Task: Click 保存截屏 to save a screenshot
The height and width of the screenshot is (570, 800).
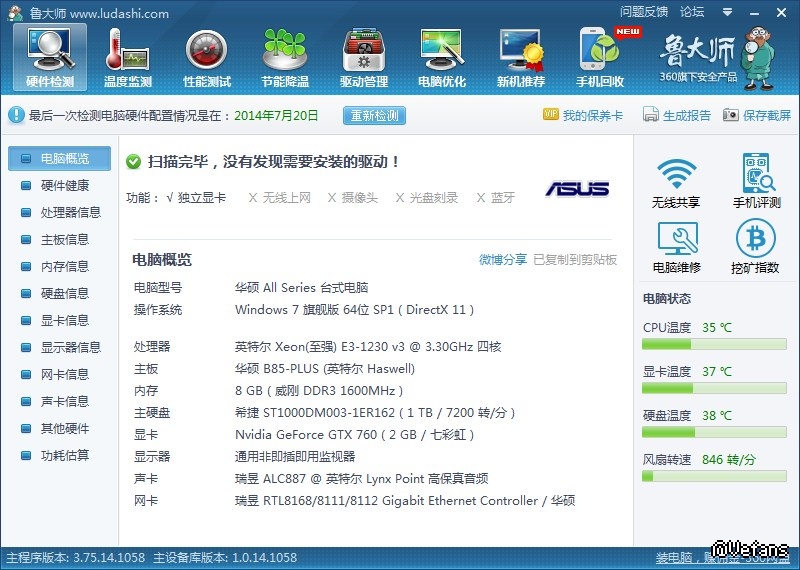Action: coord(757,115)
